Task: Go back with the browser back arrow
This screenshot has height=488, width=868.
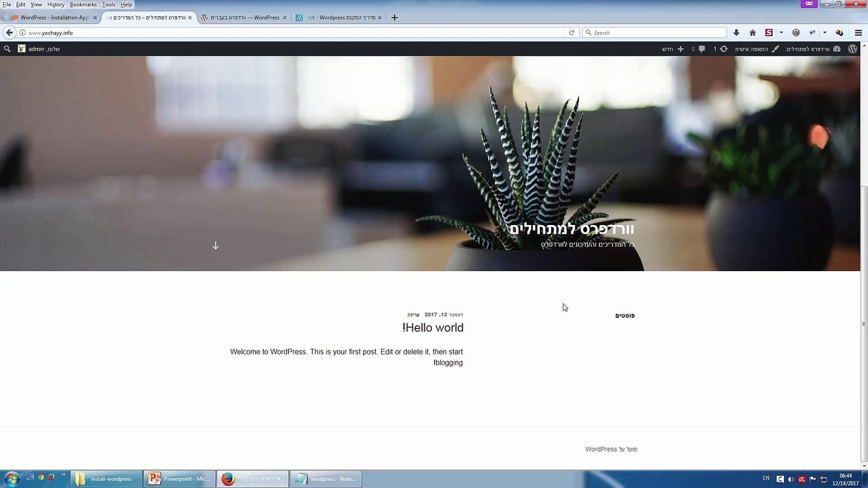Action: (x=9, y=33)
